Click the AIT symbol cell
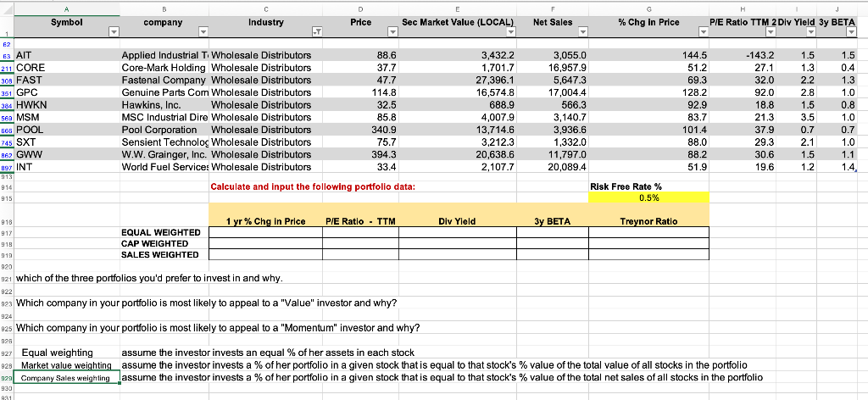868x400 pixels. click(67, 55)
